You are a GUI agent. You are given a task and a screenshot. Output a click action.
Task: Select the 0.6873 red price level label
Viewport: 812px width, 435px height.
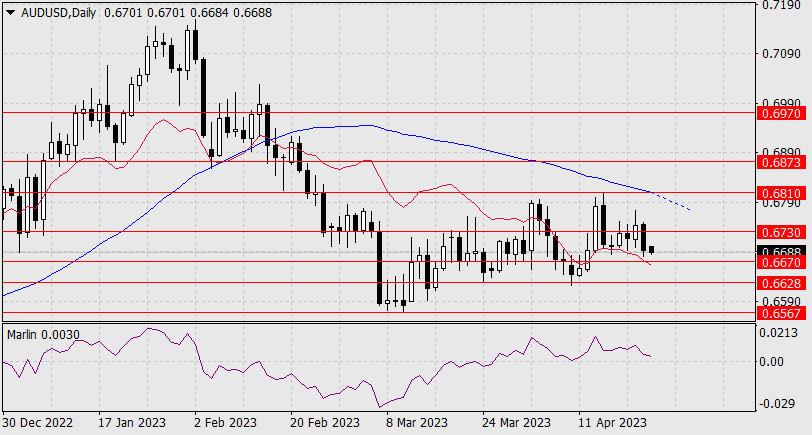[781, 163]
